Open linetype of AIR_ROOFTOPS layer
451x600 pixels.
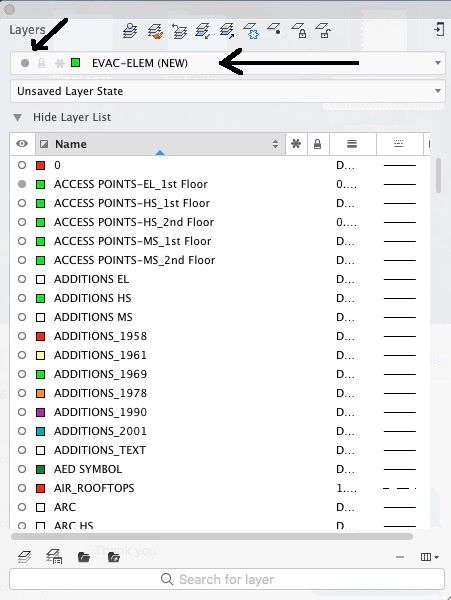pos(400,488)
